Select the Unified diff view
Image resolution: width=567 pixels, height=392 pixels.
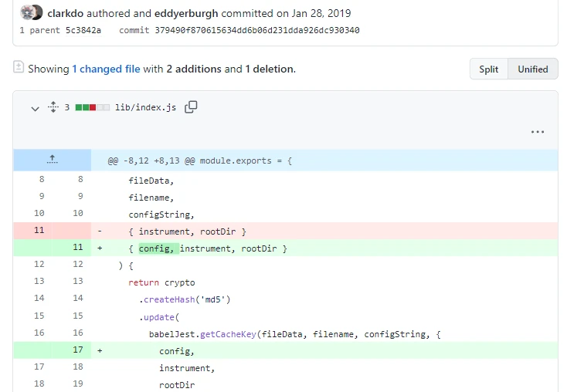(x=532, y=69)
